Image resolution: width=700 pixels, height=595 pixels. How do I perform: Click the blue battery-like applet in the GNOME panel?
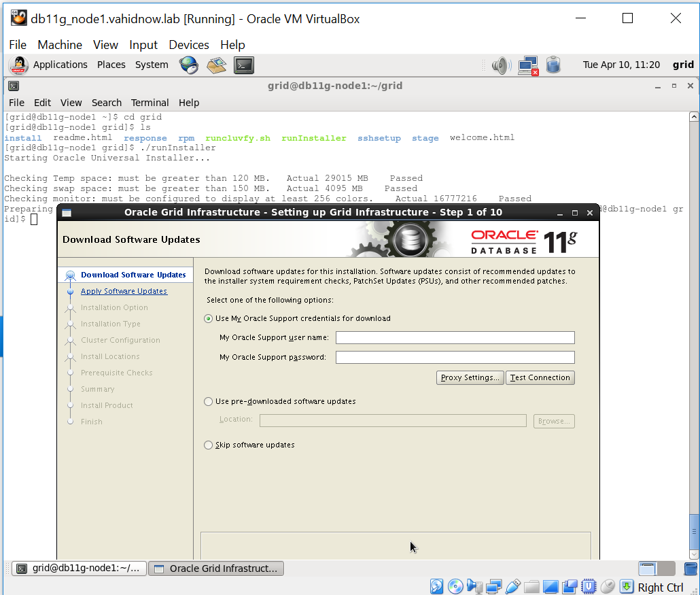(553, 65)
